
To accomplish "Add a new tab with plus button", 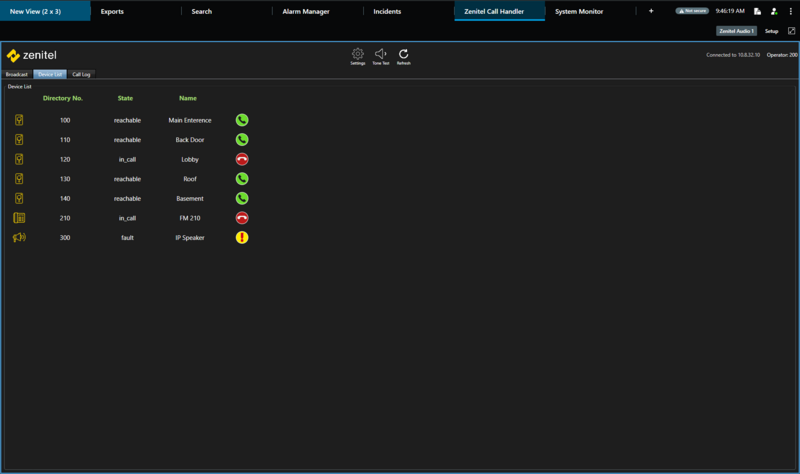I will pyautogui.click(x=651, y=11).
